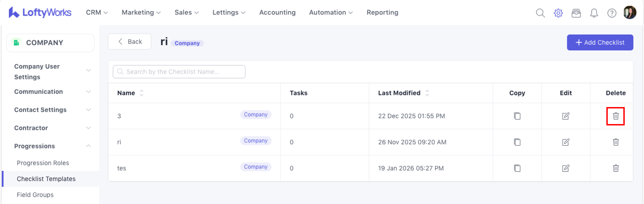Copy the checklist named ri
Screen dimensions: 644x204
(x=517, y=142)
